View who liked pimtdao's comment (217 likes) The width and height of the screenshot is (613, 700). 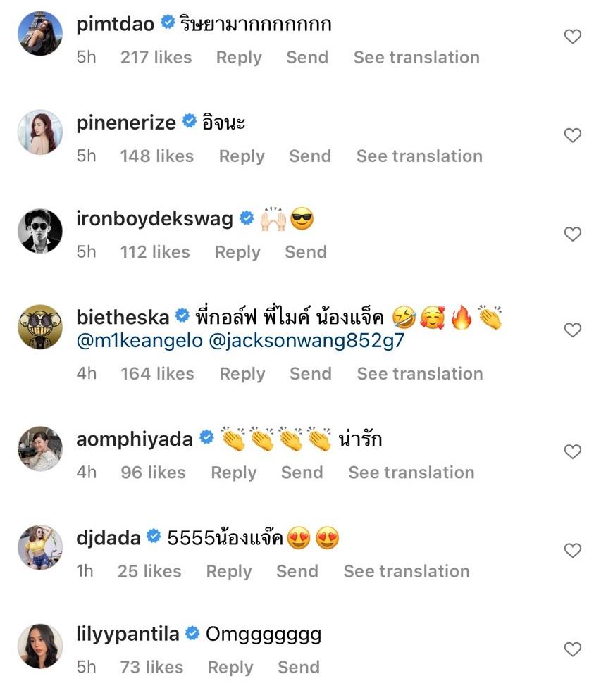point(156,58)
